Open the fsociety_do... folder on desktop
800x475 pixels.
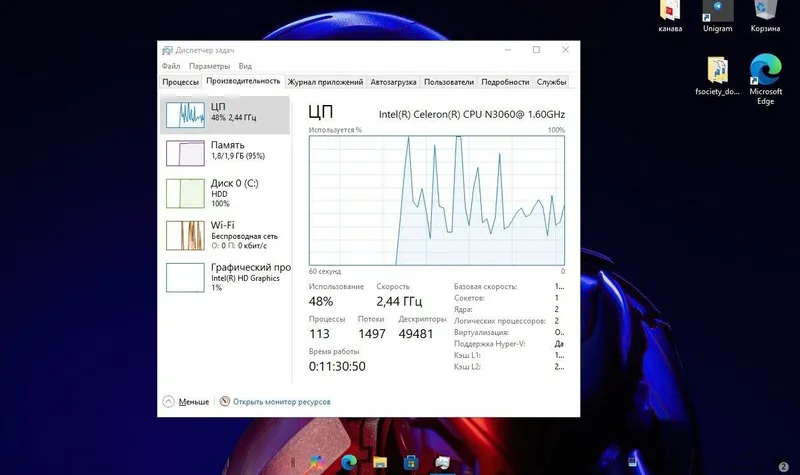point(717,76)
